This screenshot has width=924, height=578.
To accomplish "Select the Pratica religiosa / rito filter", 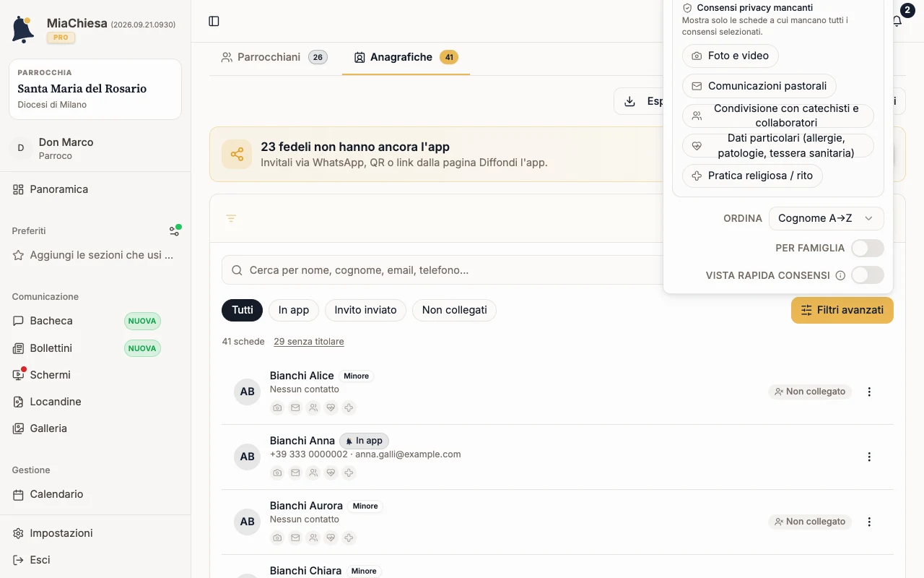I will [752, 176].
